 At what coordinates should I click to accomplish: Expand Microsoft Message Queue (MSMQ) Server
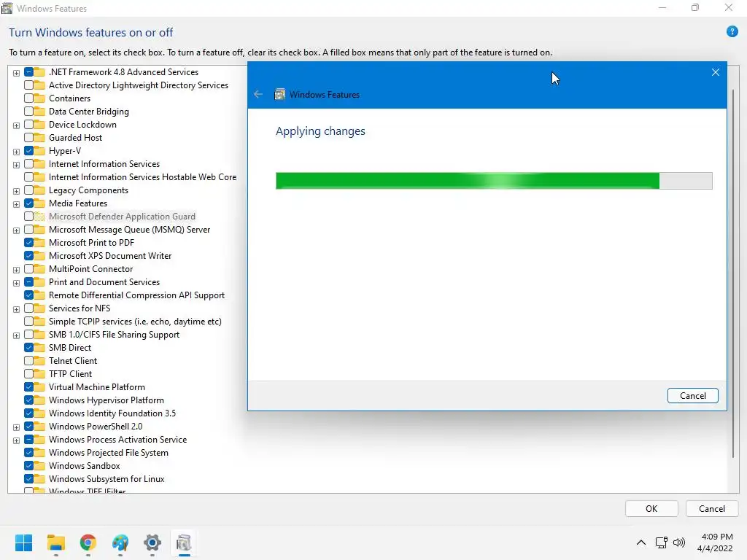tap(16, 230)
